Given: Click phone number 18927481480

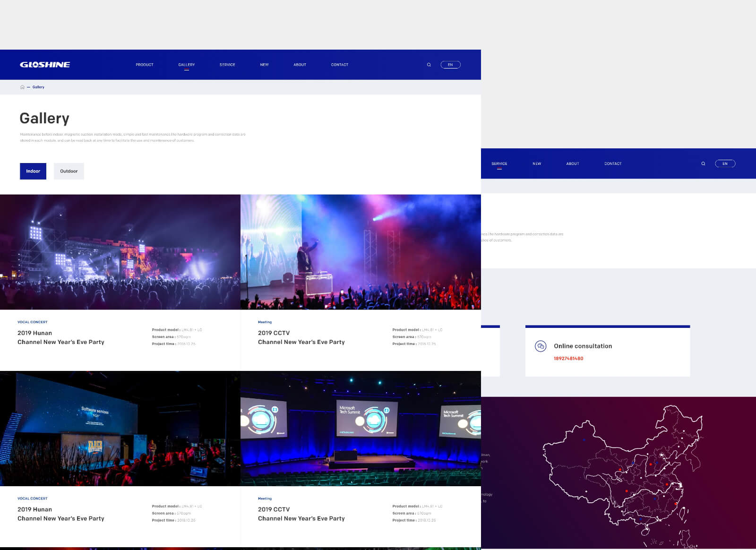Looking at the screenshot, I should point(568,359).
